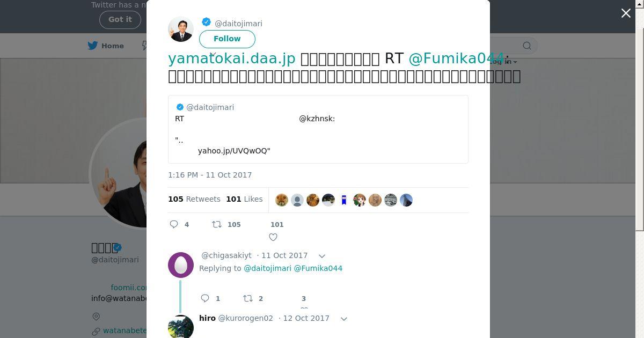Open the @Fumika044 mention link
The width and height of the screenshot is (644, 338).
[x=456, y=58]
